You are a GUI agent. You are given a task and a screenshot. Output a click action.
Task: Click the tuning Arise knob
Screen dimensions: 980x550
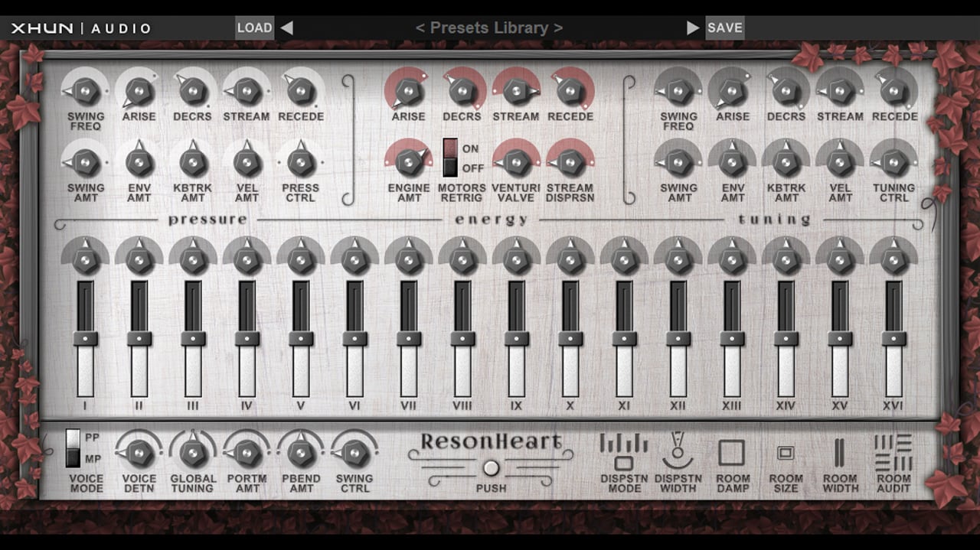(x=732, y=91)
